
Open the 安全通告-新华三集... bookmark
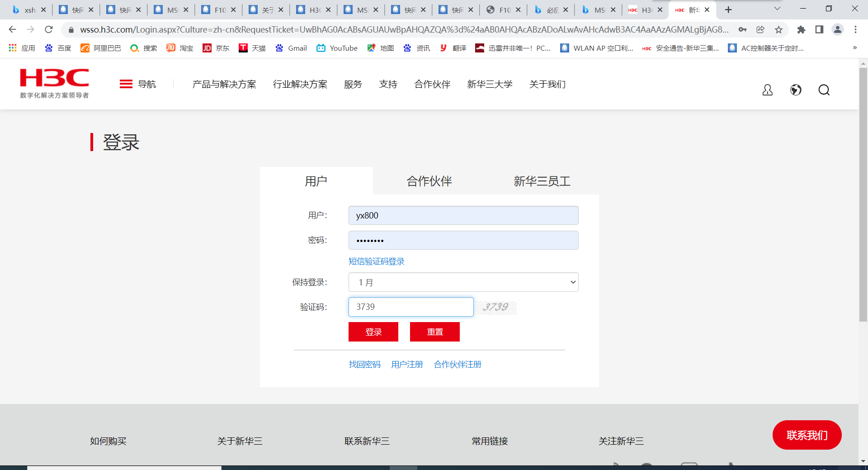pos(680,48)
